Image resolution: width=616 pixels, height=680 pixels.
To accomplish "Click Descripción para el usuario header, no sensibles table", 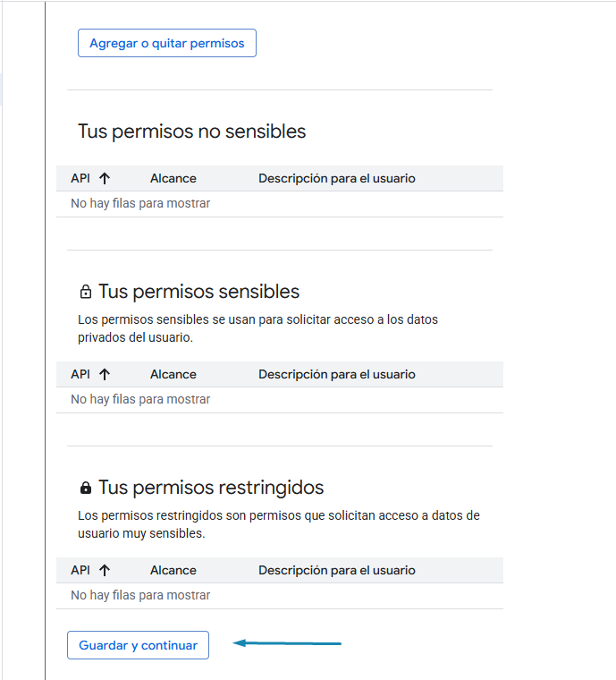I will [337, 178].
